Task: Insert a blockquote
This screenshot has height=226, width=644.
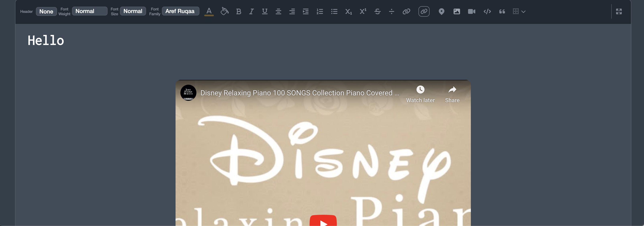Action: coord(502,11)
